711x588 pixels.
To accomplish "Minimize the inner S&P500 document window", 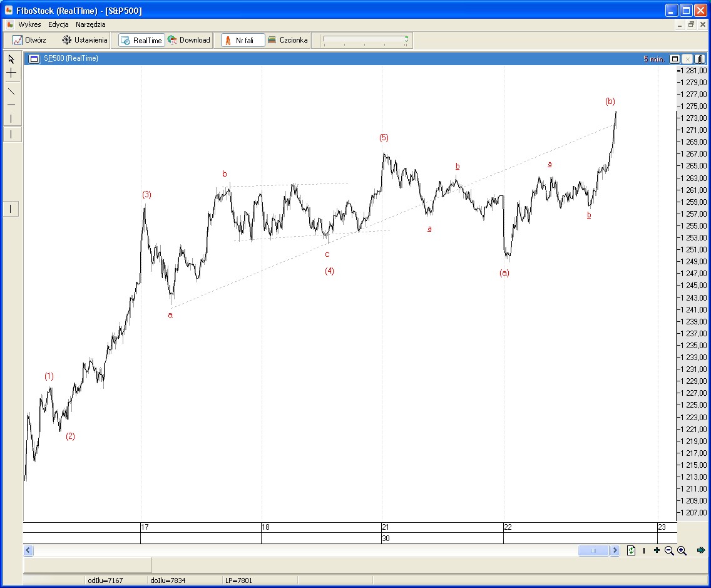I will (679, 25).
